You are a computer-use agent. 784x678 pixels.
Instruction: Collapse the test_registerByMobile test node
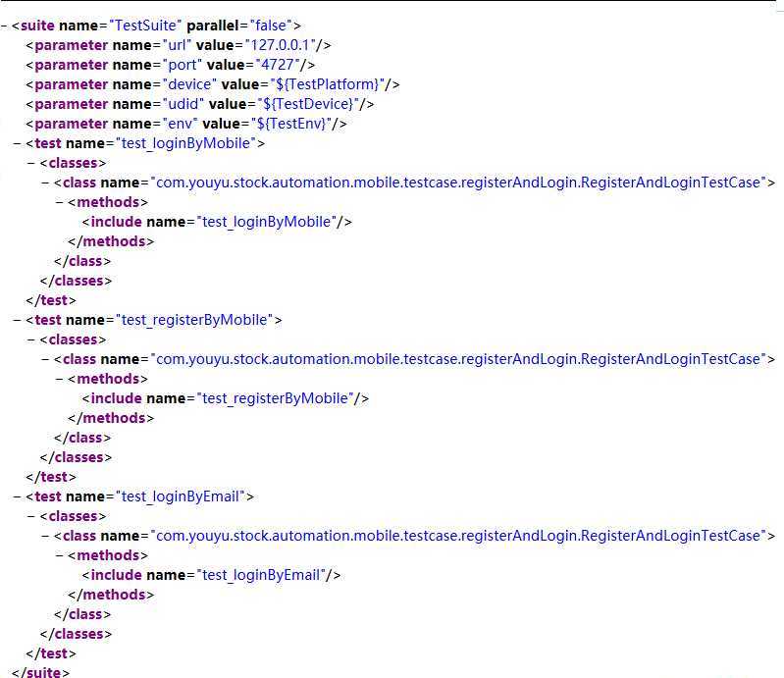(18, 321)
